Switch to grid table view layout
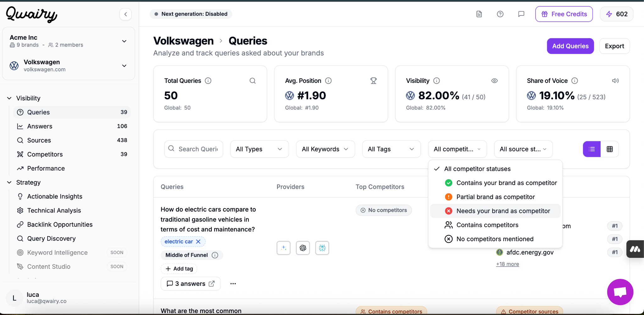This screenshot has width=644, height=315. (610, 149)
